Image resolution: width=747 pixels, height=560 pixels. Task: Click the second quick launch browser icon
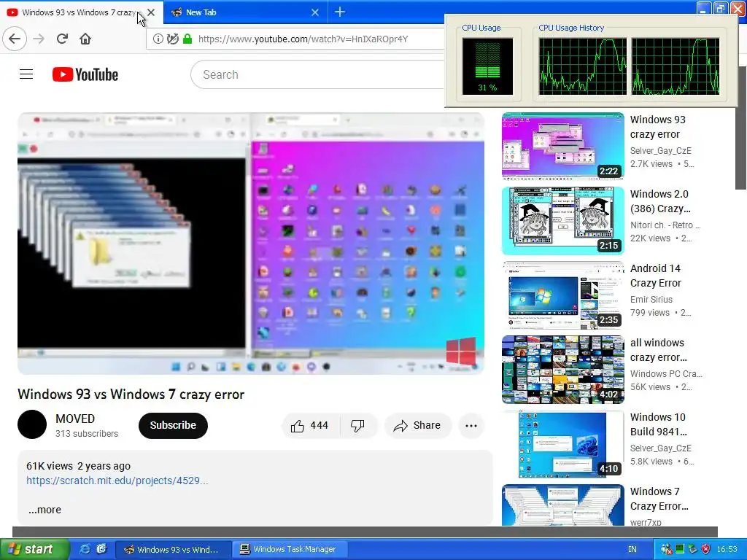[x=101, y=549]
